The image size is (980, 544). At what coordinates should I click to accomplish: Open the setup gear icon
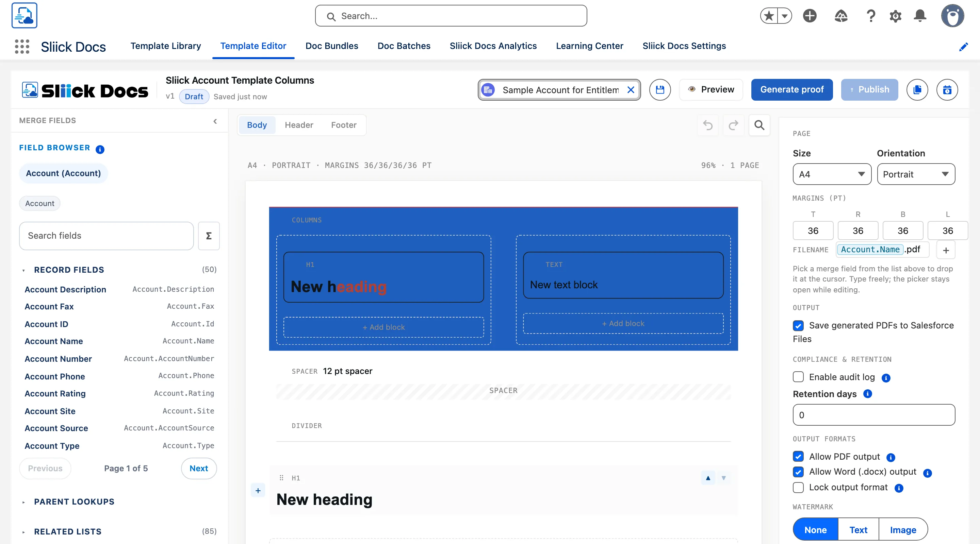click(895, 16)
